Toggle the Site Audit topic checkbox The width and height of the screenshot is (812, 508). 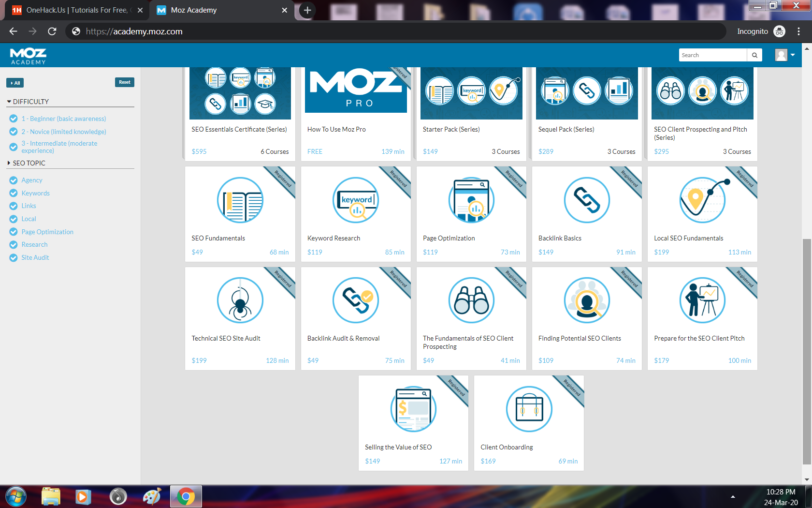(14, 258)
